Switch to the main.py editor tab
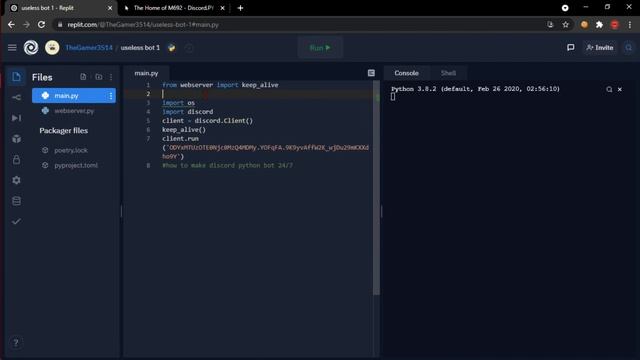 [146, 73]
